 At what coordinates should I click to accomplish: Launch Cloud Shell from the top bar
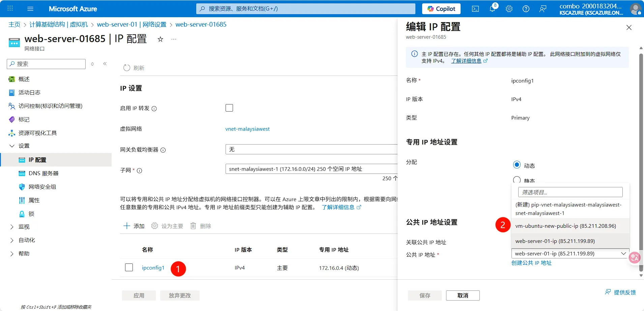[x=475, y=8]
